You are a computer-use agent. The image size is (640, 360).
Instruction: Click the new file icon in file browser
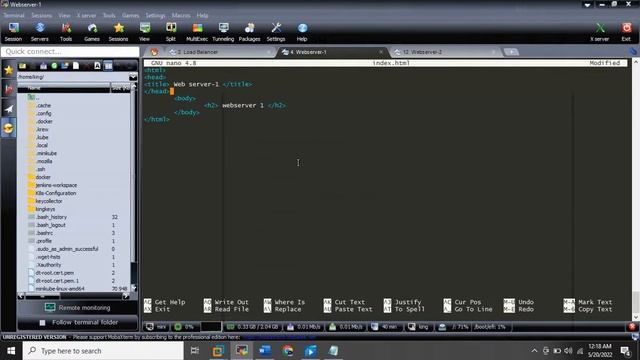tap(76, 66)
